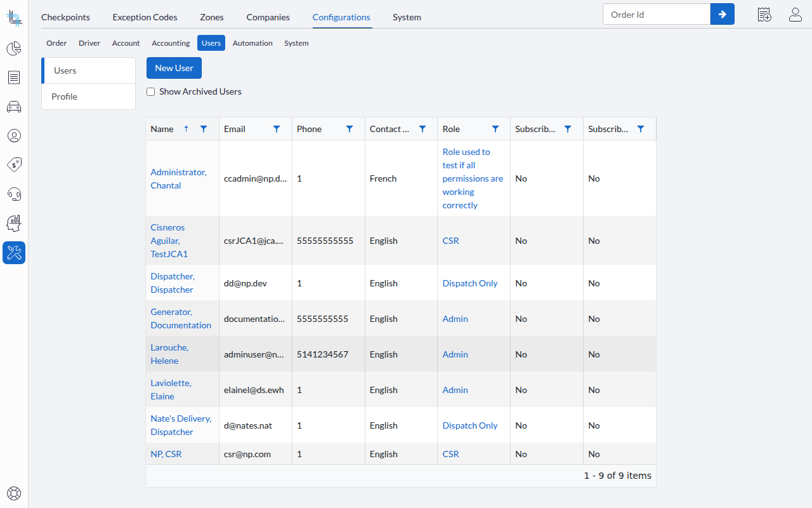The image size is (812, 508).
Task: Sort by Phone column header
Action: (x=309, y=129)
